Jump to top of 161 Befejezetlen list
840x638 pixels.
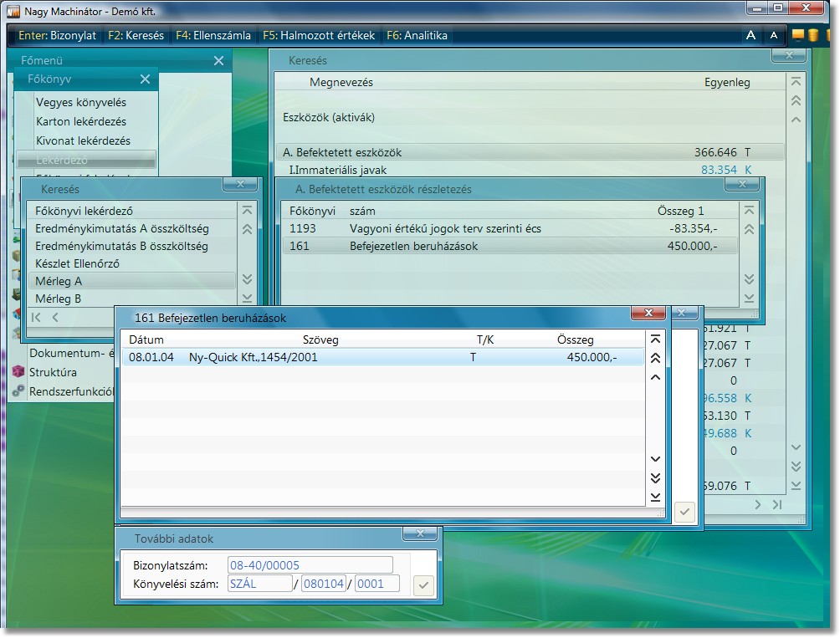click(x=655, y=339)
